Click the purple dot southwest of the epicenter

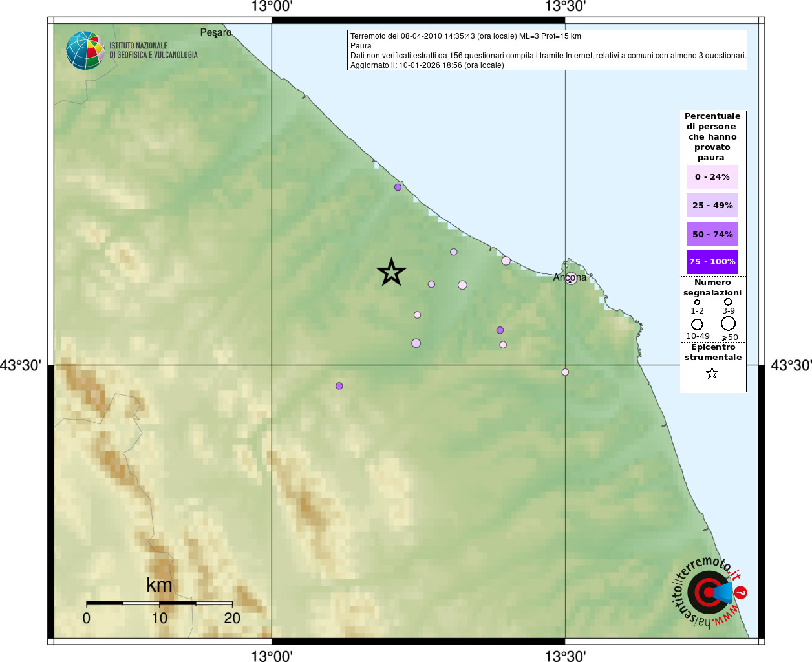coord(339,386)
